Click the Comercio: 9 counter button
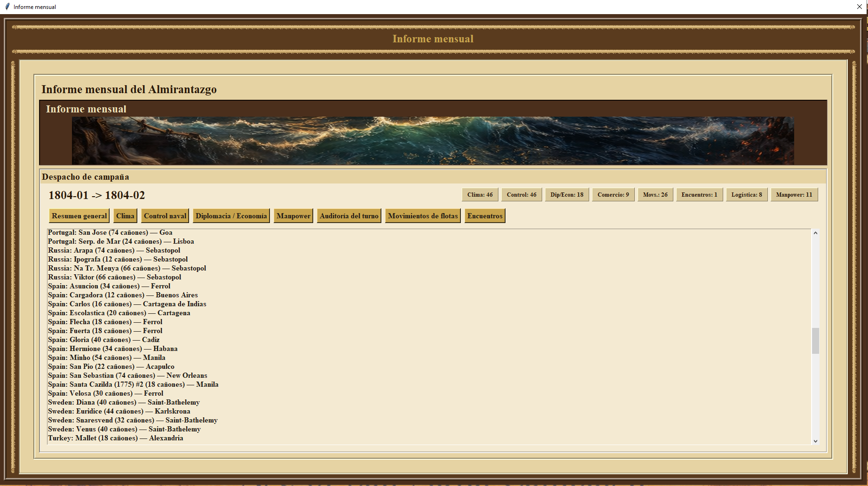 (613, 195)
